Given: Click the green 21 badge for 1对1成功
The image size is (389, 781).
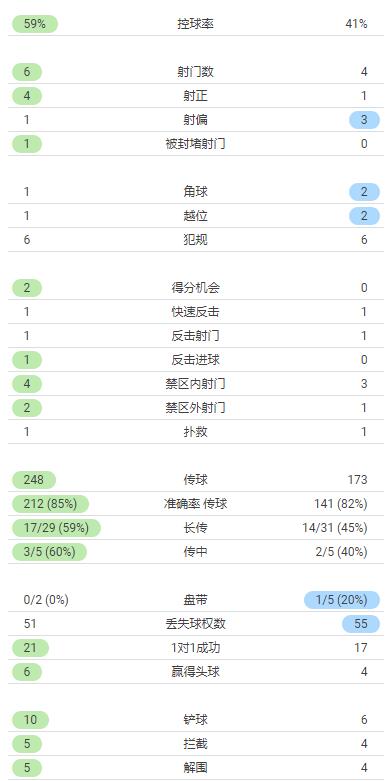Looking at the screenshot, I should tap(30, 648).
